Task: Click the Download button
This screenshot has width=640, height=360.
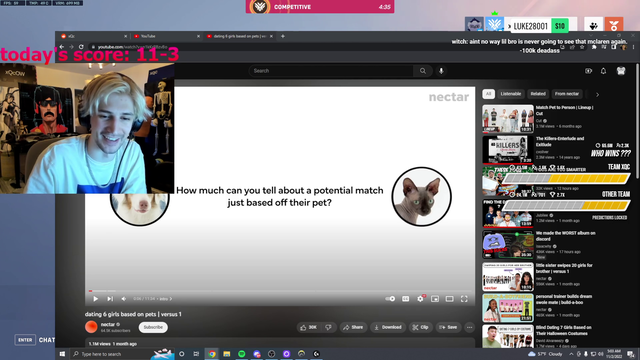Action: click(x=388, y=327)
